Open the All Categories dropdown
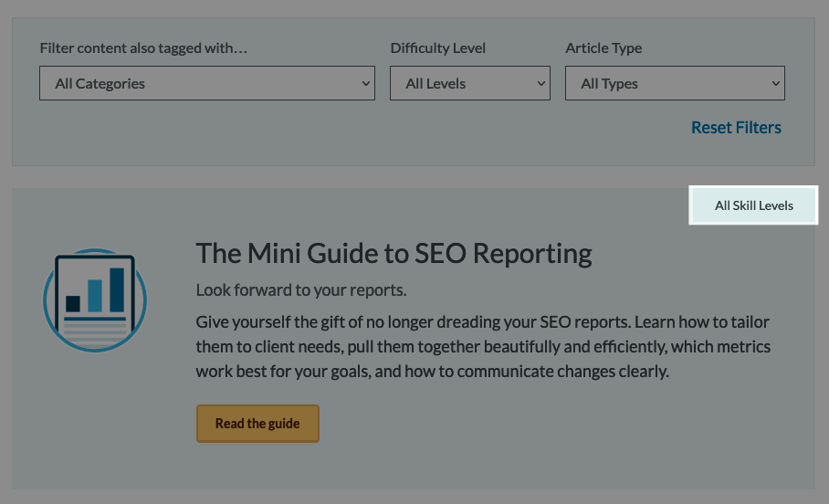This screenshot has width=829, height=504. tap(206, 83)
